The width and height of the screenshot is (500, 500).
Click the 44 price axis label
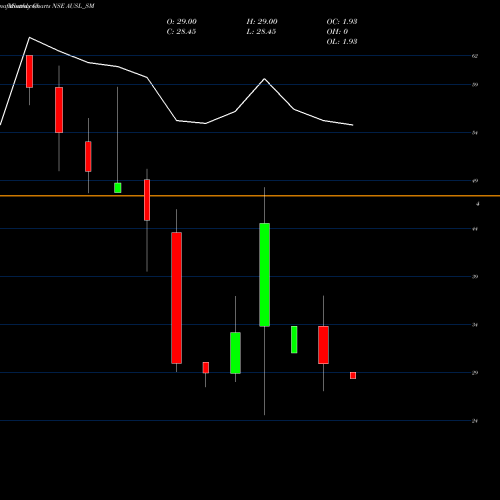(475, 229)
